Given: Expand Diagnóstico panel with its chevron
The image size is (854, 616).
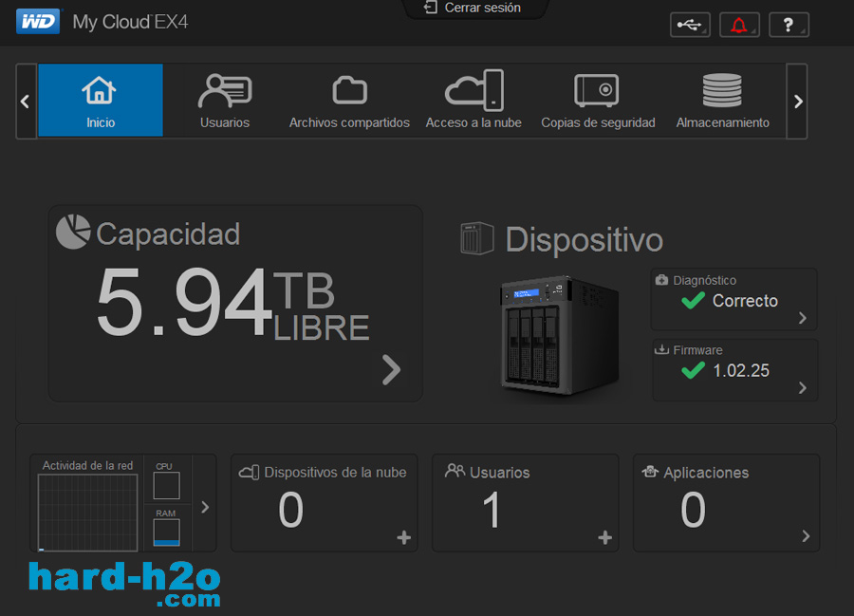Looking at the screenshot, I should 802,318.
